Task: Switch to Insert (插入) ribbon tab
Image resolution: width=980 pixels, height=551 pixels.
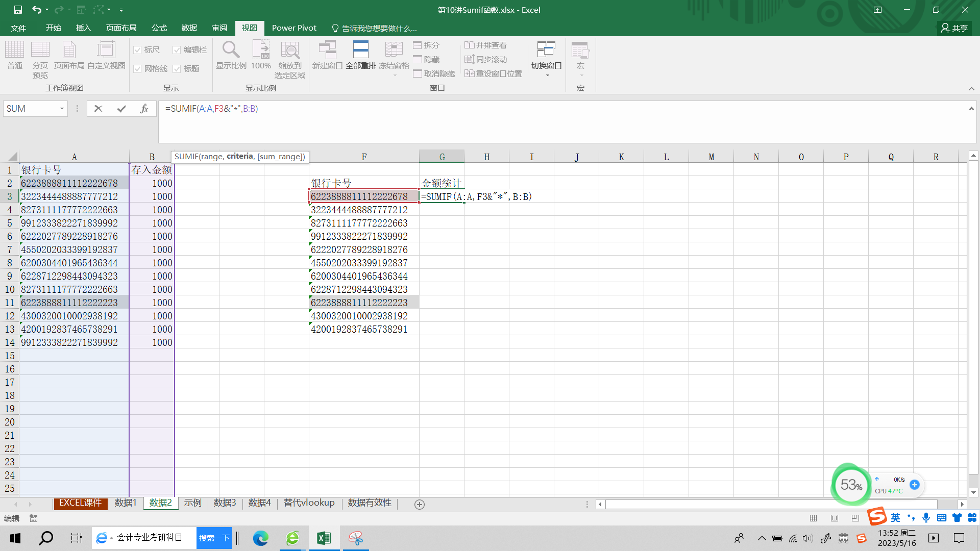Action: coord(83,28)
